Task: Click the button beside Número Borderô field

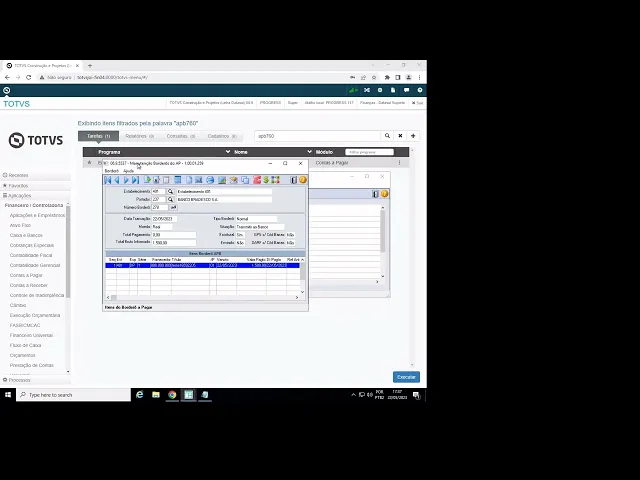Action: pyautogui.click(x=173, y=207)
